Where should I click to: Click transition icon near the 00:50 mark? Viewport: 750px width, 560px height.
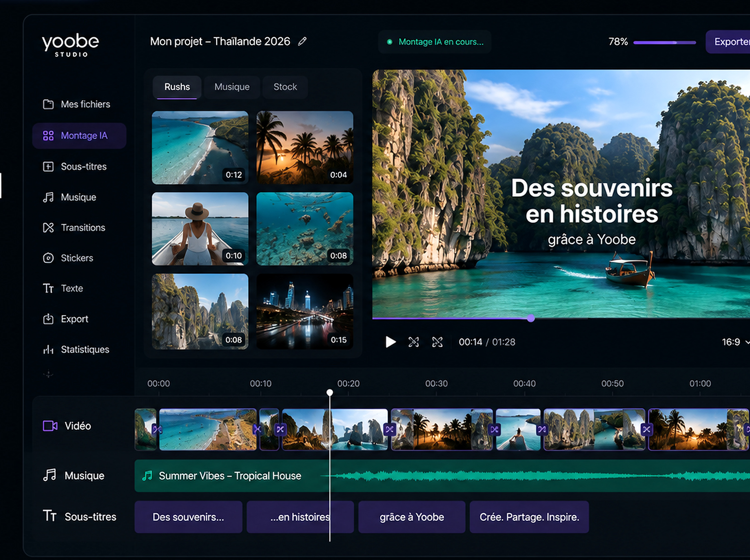pos(647,429)
